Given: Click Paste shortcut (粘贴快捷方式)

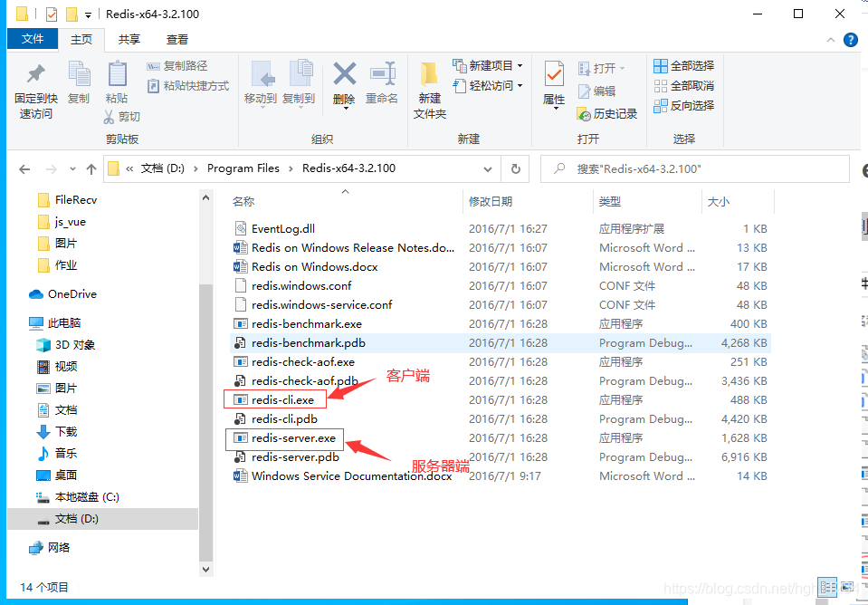Looking at the screenshot, I should click(x=188, y=86).
